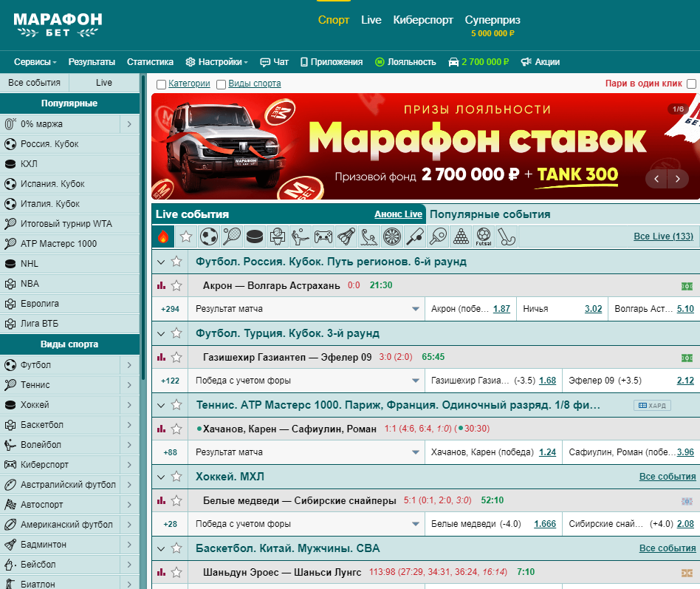700x589 pixels.
Task: Open Все Live (133) link
Action: 663,236
